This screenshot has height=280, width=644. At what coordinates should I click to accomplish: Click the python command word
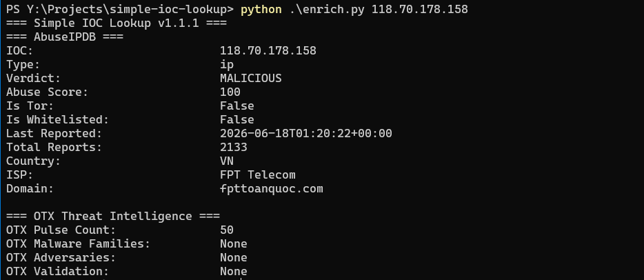pos(261,10)
